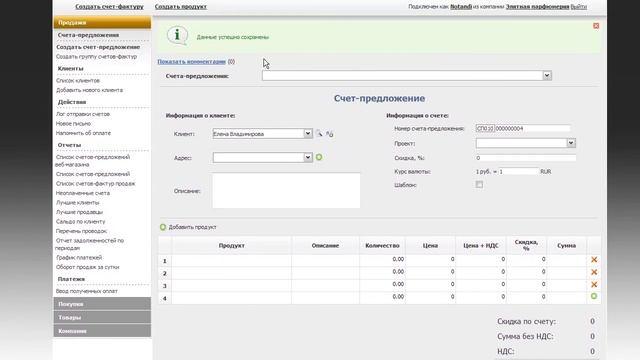
Task: Click the Скидка, % input field
Action: (x=526, y=158)
